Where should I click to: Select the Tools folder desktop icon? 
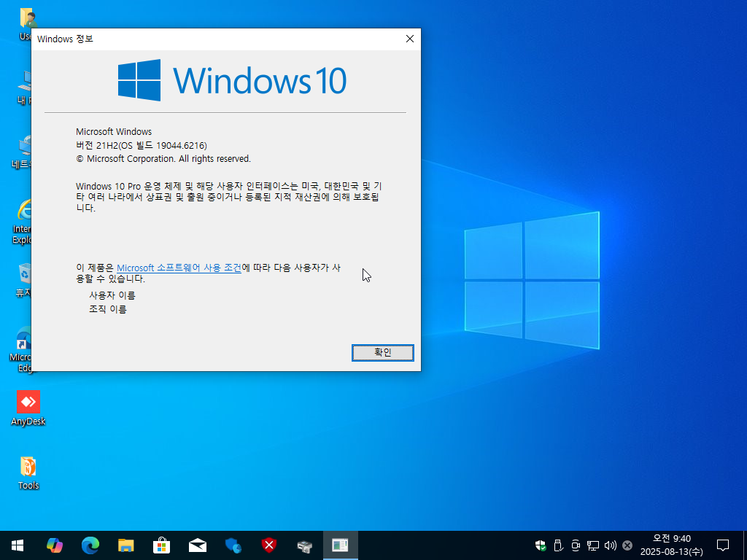(28, 472)
